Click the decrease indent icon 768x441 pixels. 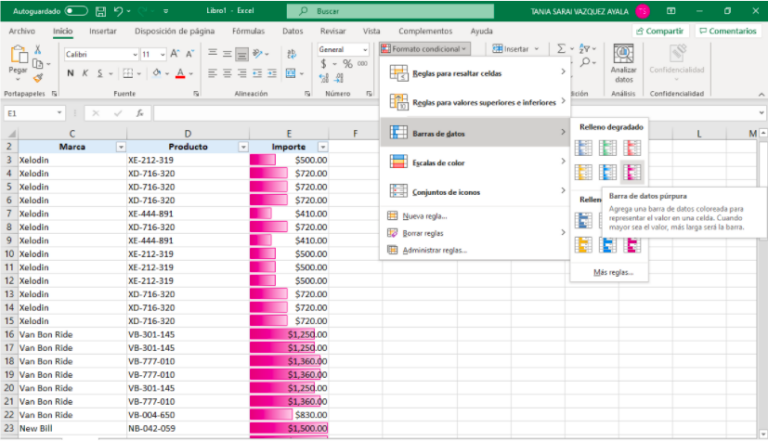pyautogui.click(x=257, y=74)
